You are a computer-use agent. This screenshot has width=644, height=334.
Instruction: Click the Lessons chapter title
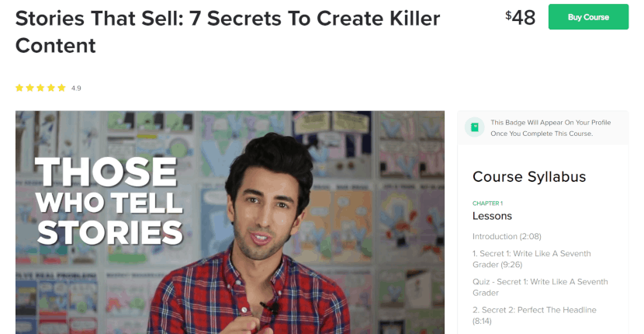492,216
